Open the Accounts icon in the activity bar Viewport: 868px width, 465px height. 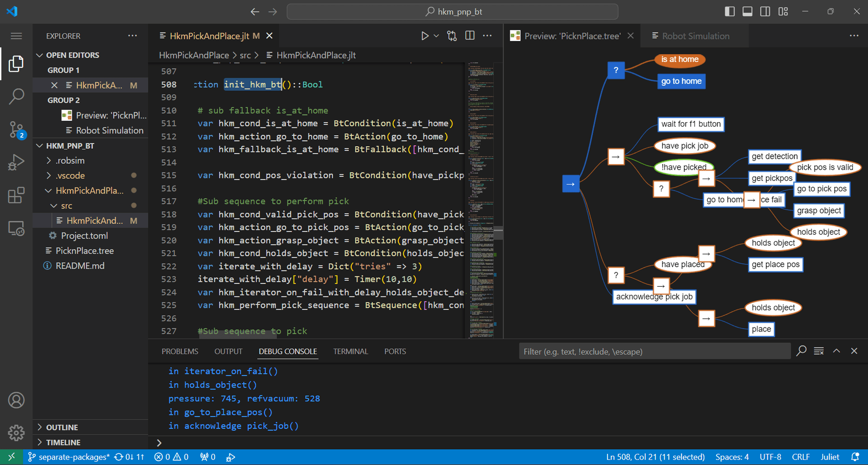(x=17, y=400)
